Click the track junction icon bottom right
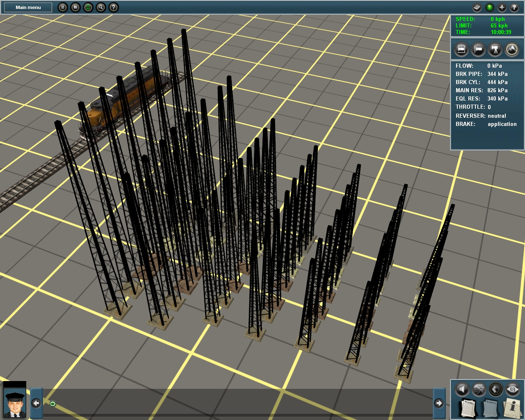Image resolution: width=525 pixels, height=420 pixels. [479, 389]
